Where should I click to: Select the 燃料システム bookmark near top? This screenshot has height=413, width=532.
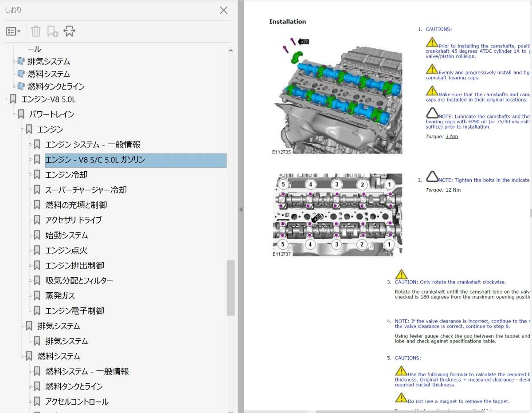tap(48, 74)
